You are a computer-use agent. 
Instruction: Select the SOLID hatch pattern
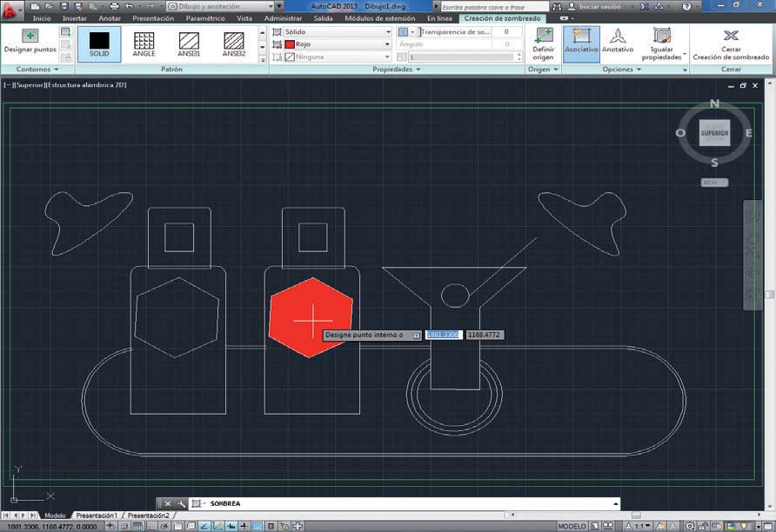99,44
